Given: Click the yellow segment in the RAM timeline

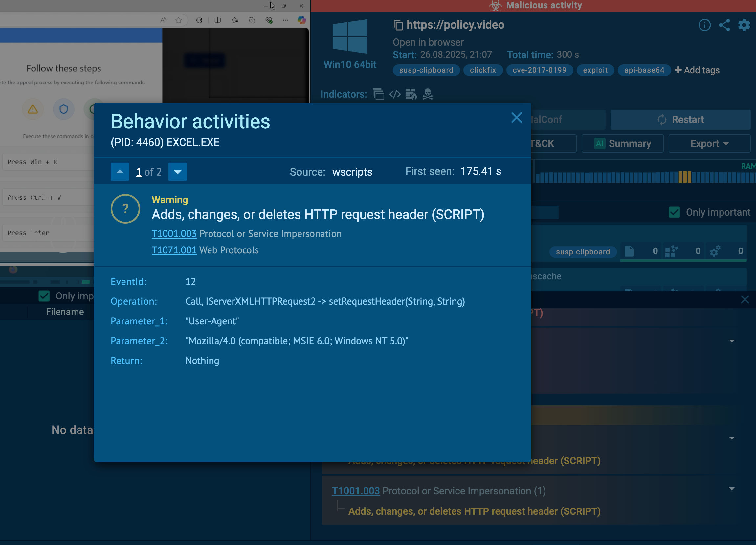Looking at the screenshot, I should [685, 177].
